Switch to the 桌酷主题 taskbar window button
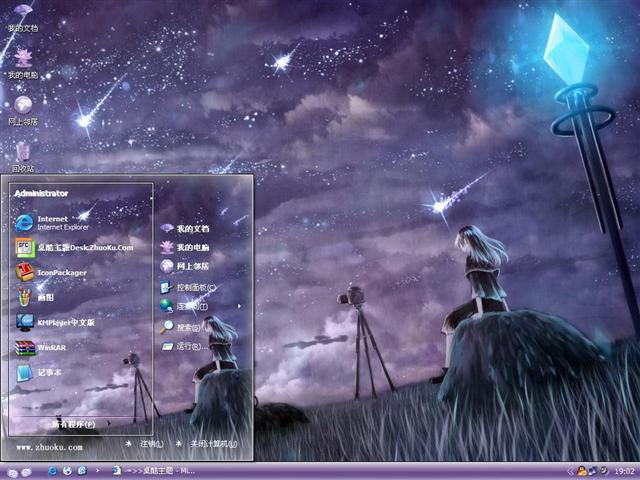Viewport: 640px width, 480px height. point(153,471)
